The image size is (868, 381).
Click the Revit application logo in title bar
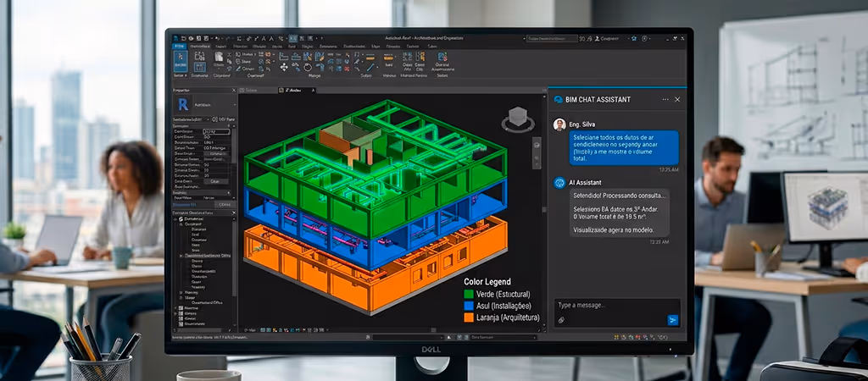click(176, 38)
